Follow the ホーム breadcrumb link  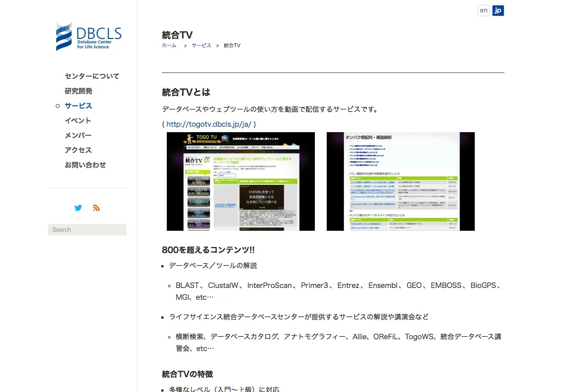coord(169,46)
